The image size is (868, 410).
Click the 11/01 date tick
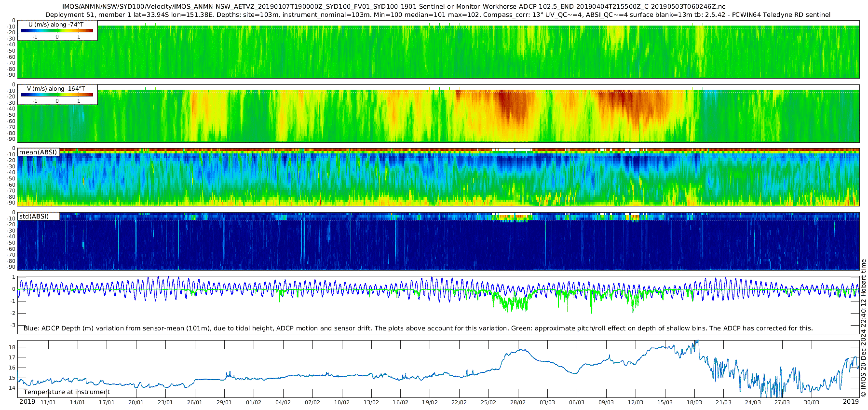point(48,402)
